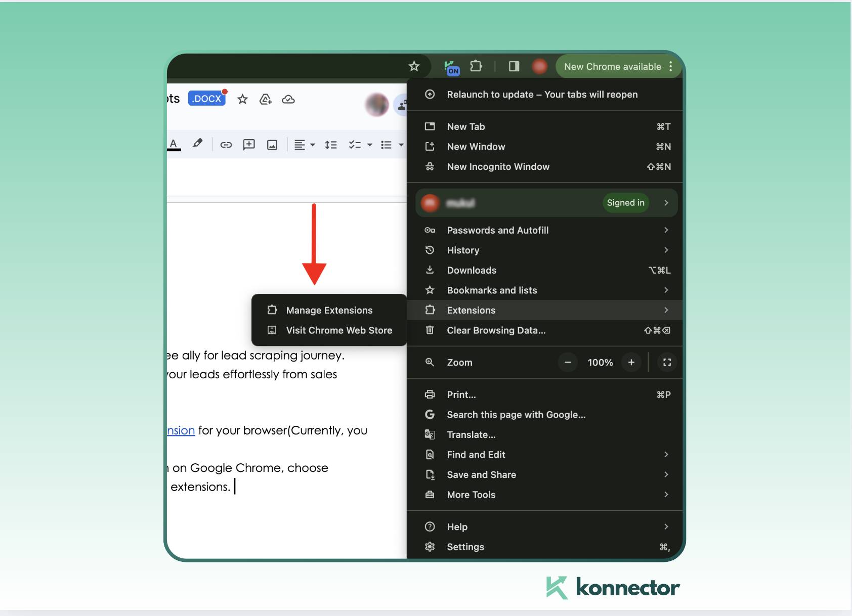Star the document next to .DOCX badge
Viewport: 852px width, 616px height.
pos(242,99)
